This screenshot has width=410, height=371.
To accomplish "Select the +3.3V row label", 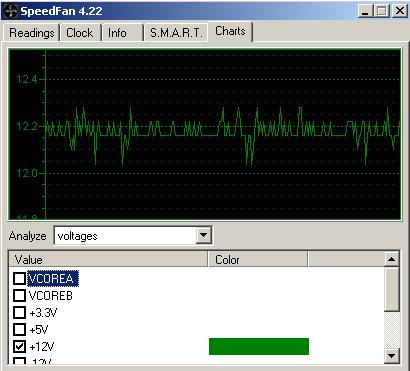I will click(x=43, y=313).
